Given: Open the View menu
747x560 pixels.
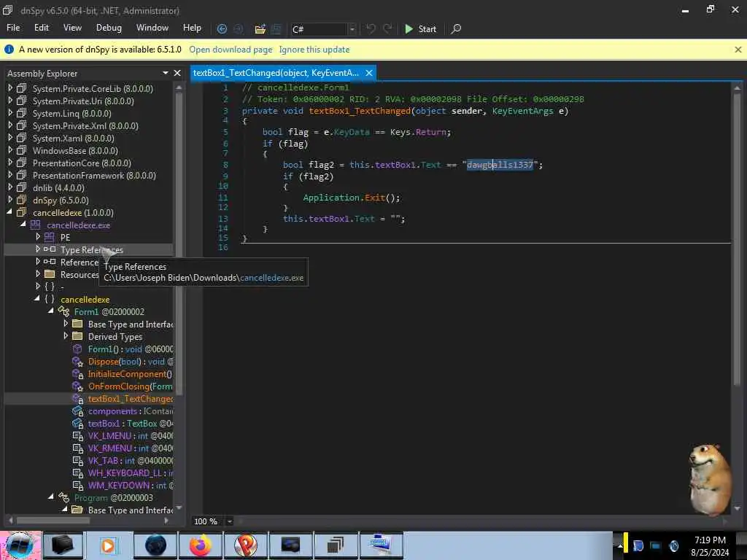Looking at the screenshot, I should (x=72, y=28).
